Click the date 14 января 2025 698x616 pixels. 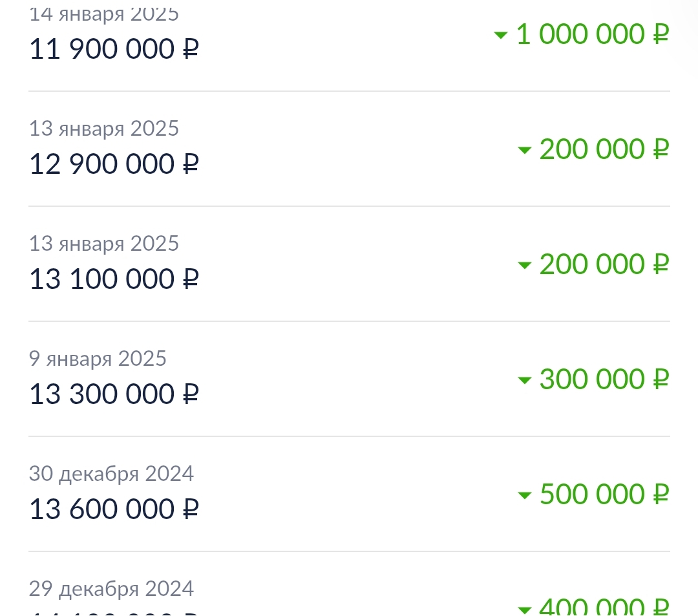[103, 15]
